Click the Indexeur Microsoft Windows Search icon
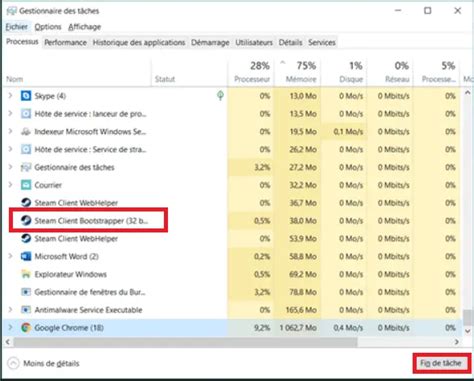 click(x=26, y=132)
